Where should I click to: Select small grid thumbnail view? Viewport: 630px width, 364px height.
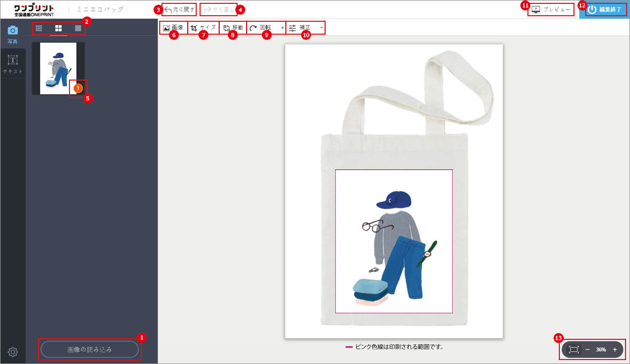click(x=39, y=28)
